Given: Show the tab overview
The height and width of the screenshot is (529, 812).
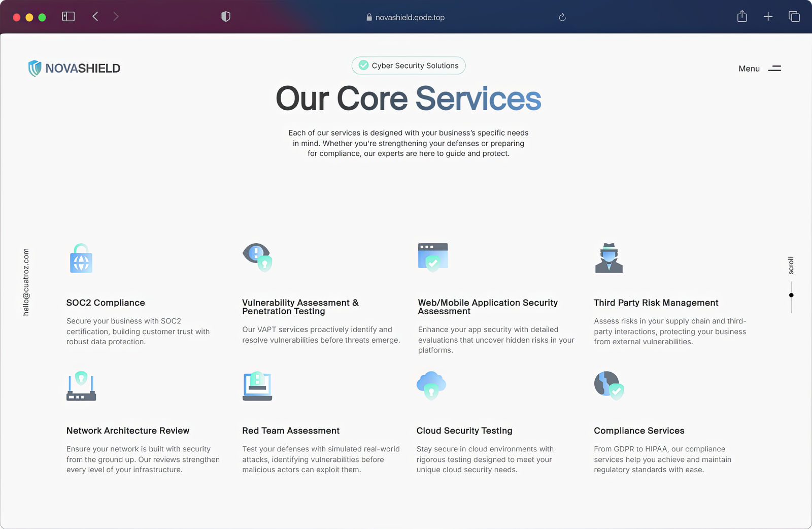Looking at the screenshot, I should pyautogui.click(x=794, y=17).
